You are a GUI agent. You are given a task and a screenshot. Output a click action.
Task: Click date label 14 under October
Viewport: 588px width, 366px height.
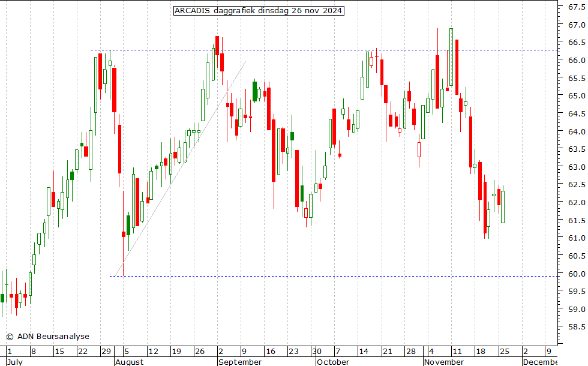click(364, 352)
